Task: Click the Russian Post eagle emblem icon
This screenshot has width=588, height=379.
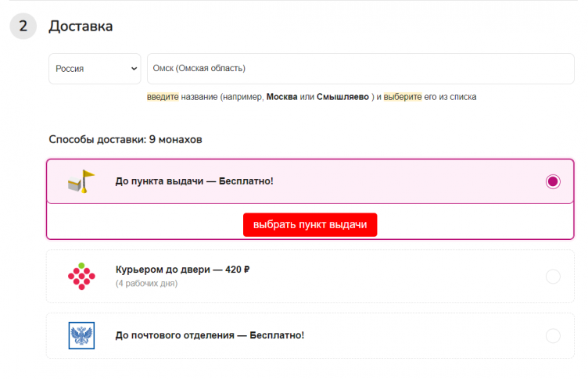Action: [81, 335]
